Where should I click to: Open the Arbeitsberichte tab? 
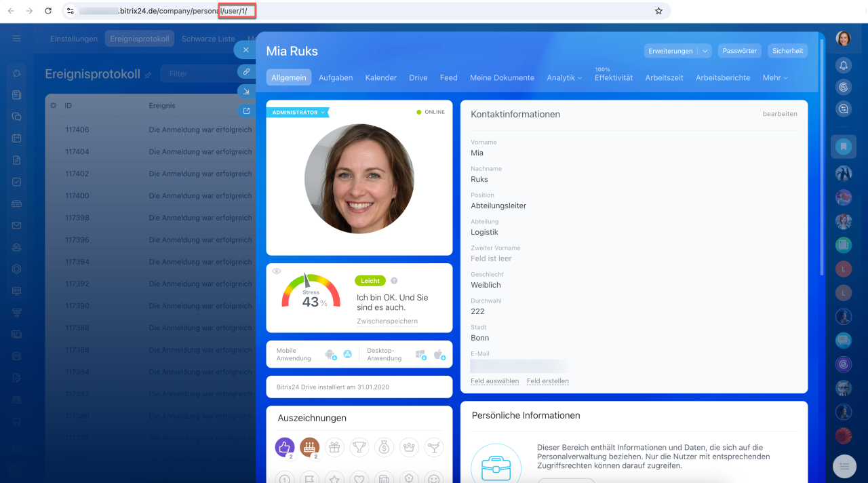[723, 78]
